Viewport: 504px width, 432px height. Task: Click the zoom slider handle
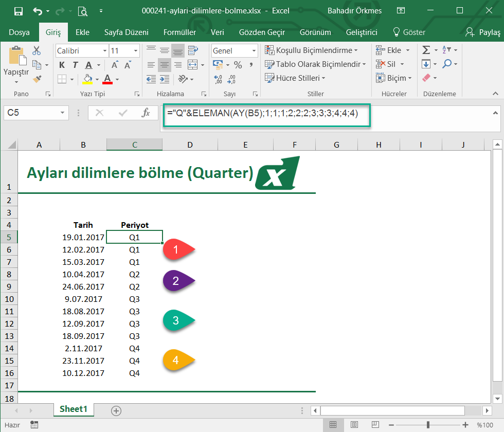(428, 425)
